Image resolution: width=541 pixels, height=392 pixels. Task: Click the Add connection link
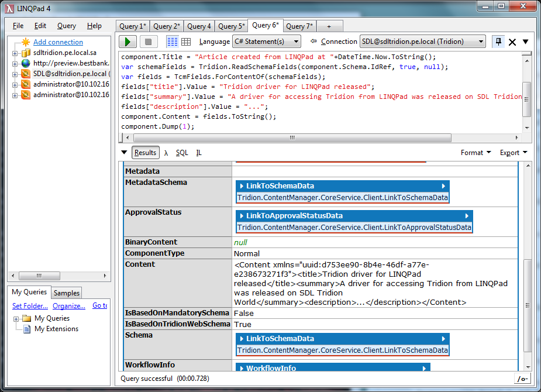[x=58, y=42]
